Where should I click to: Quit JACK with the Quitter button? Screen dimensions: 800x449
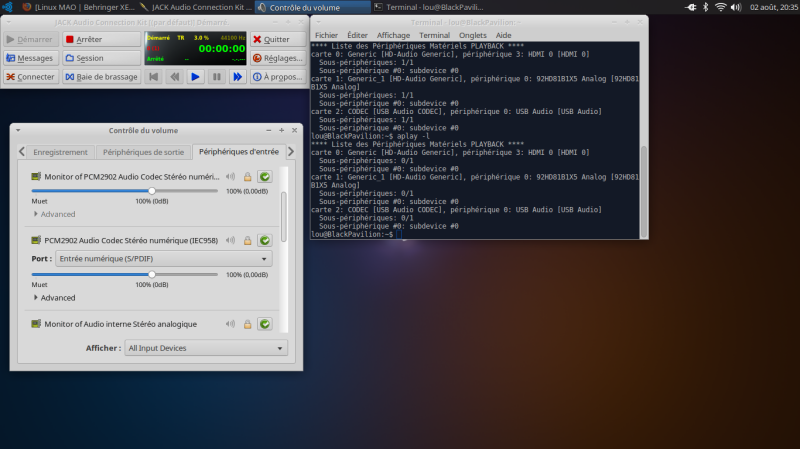pos(278,39)
